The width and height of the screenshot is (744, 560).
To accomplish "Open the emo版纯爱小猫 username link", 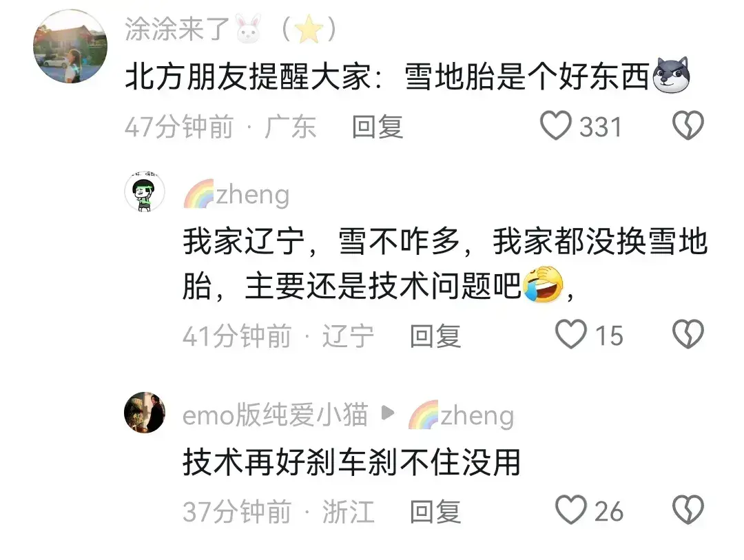I will click(275, 414).
